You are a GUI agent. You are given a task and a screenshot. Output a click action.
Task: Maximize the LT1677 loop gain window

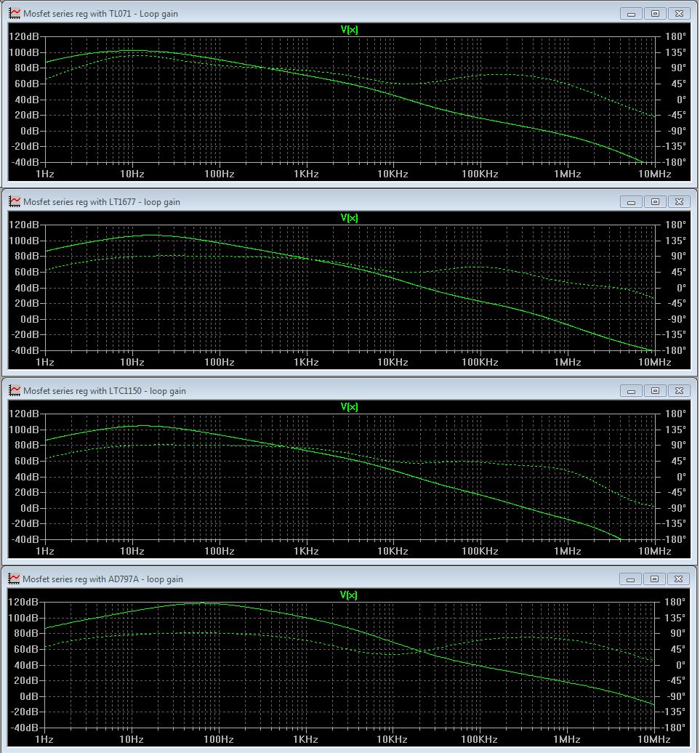click(x=655, y=202)
